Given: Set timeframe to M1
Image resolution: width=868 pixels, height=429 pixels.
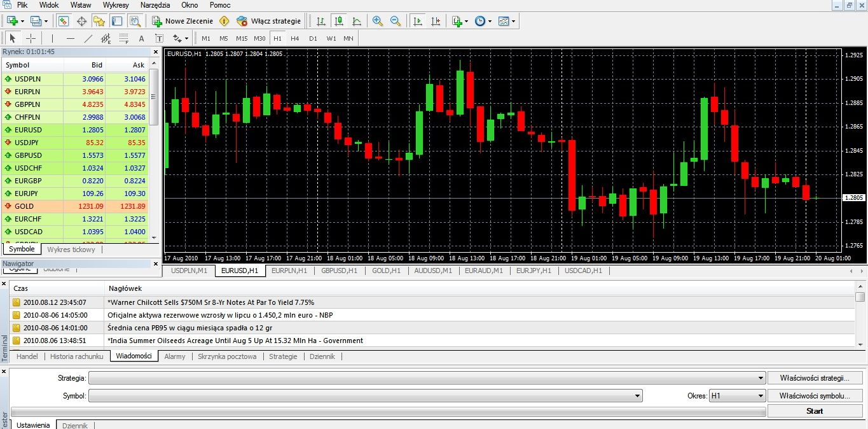Looking at the screenshot, I should (x=206, y=38).
